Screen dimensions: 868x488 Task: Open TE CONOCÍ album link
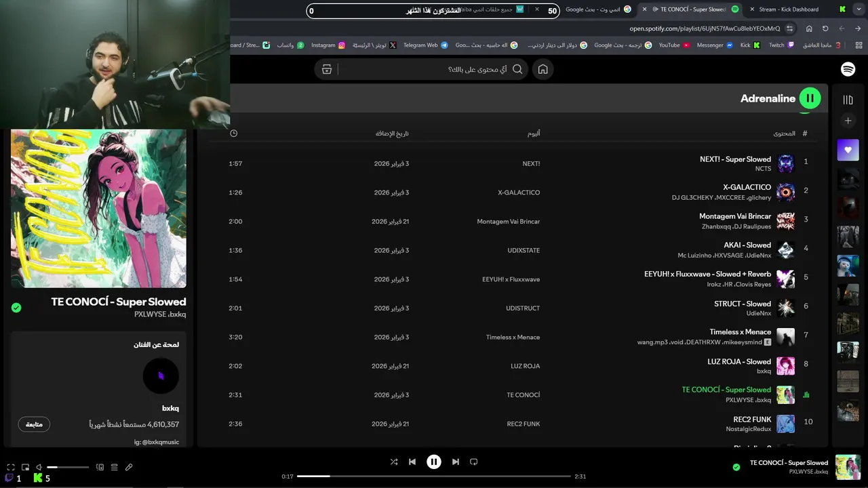[524, 395]
